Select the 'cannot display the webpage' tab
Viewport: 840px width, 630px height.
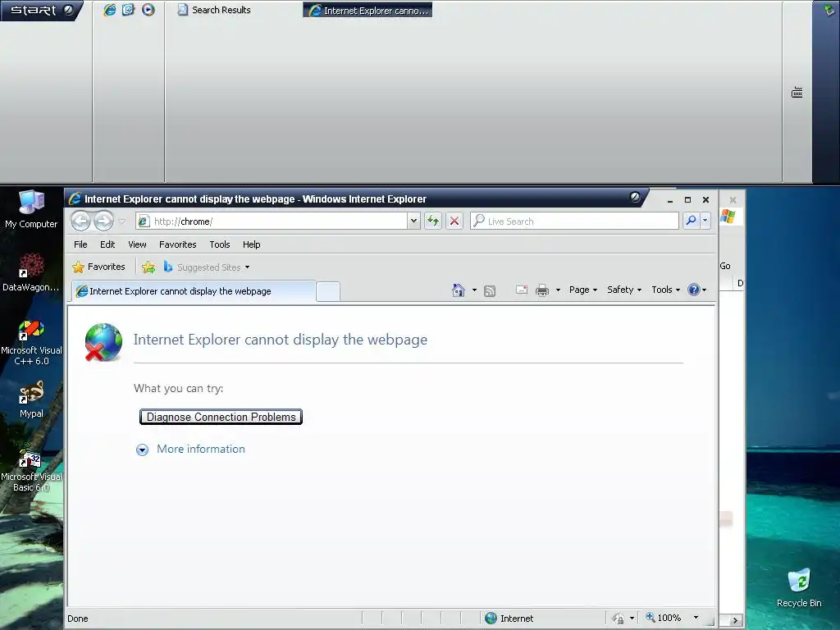click(x=194, y=291)
